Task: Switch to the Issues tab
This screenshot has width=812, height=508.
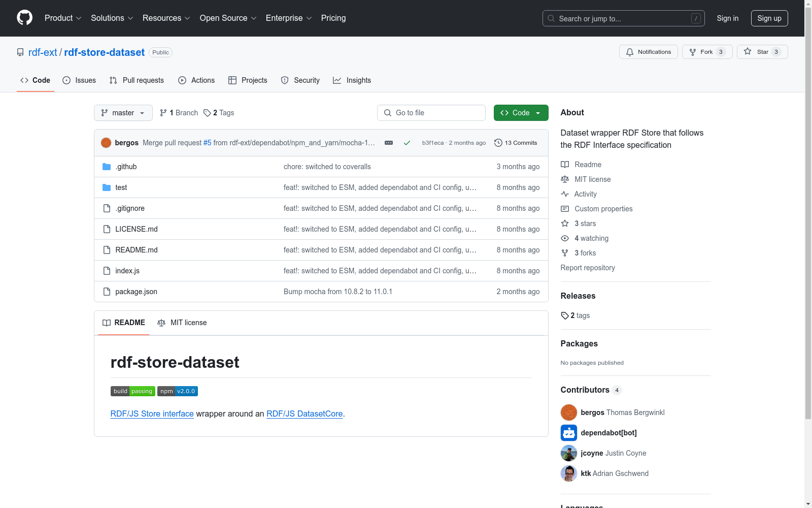Action: pos(79,80)
